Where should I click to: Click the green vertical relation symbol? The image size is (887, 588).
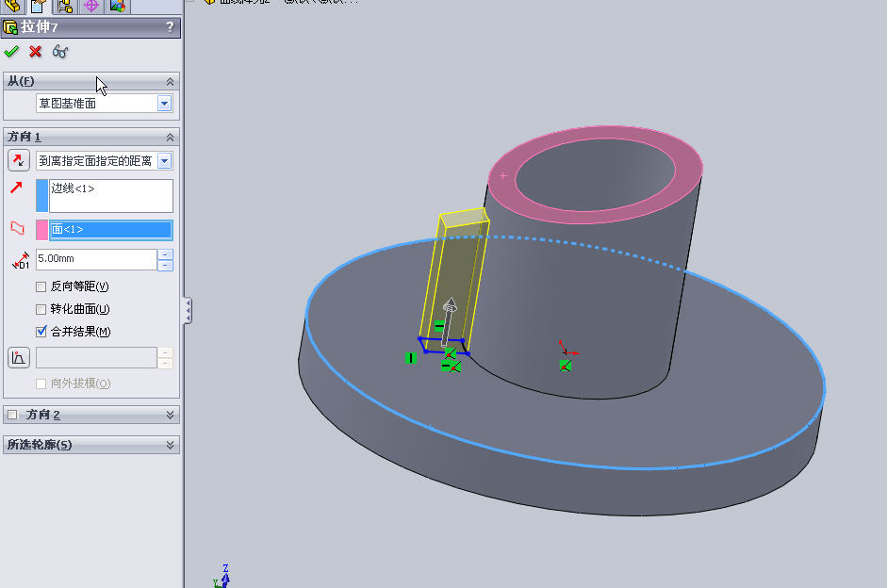[x=411, y=357]
